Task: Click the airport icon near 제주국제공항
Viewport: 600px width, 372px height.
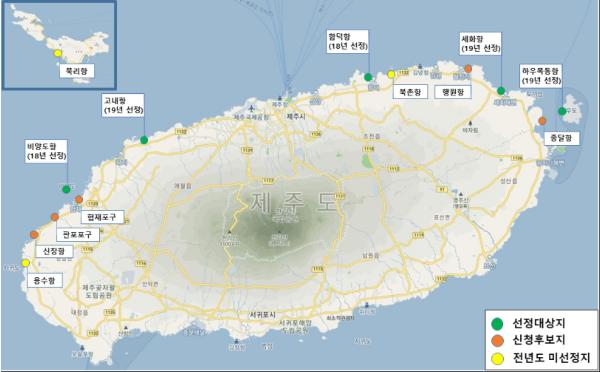Action: point(251,108)
